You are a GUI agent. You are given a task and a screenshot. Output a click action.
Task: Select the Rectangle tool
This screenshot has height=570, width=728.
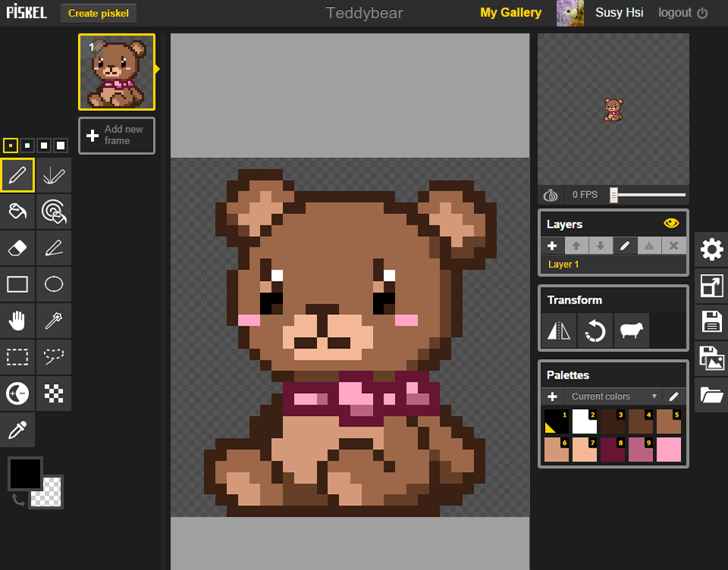pos(17,284)
